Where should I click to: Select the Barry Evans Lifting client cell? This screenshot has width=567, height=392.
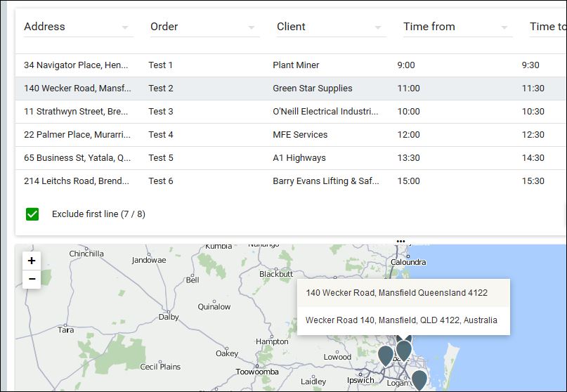(325, 181)
